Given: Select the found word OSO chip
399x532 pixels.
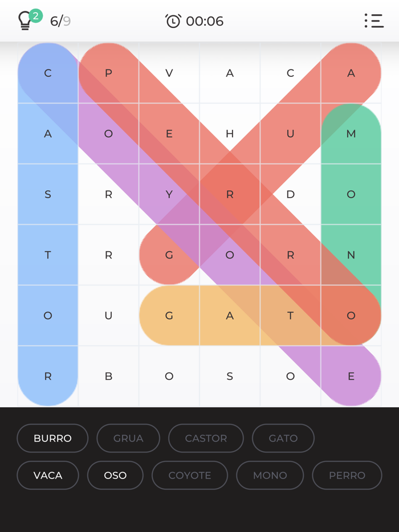Looking at the screenshot, I should pyautogui.click(x=115, y=475).
